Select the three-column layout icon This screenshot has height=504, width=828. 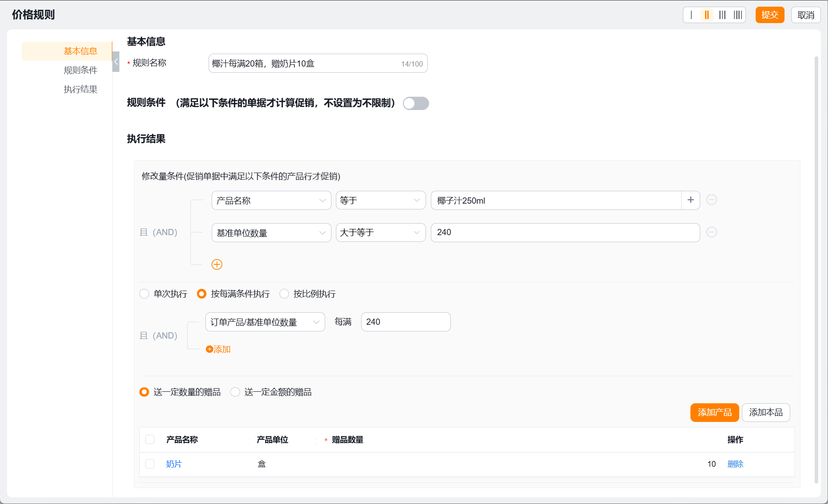[722, 15]
